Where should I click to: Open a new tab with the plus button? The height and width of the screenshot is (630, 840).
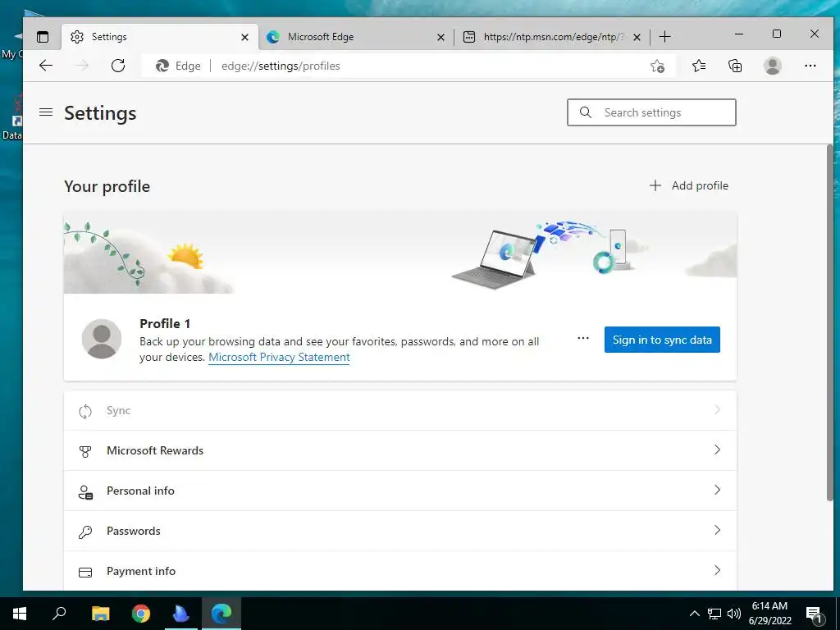click(664, 36)
